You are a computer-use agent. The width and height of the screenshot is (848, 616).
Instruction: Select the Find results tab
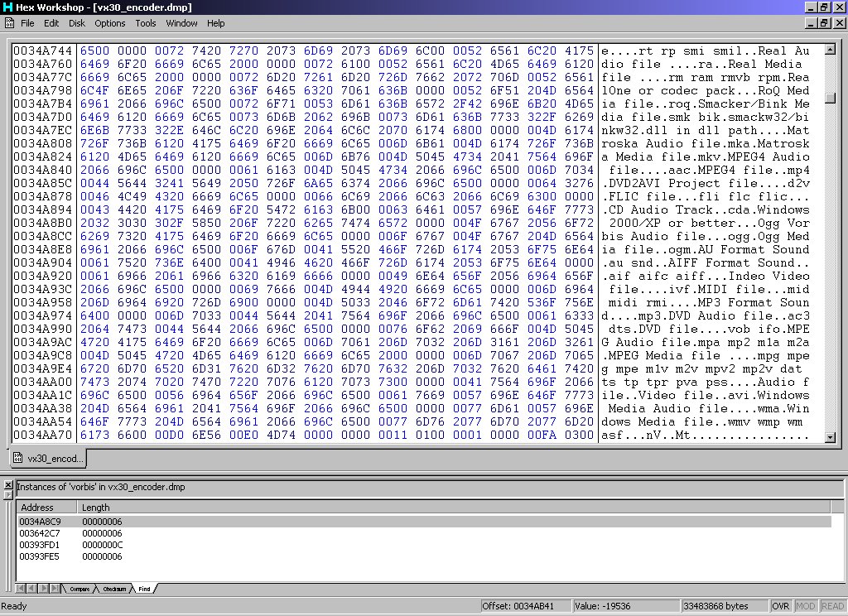coord(144,589)
